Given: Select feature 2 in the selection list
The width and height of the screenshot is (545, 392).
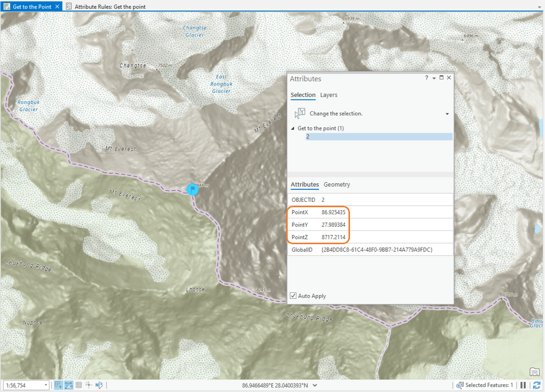Looking at the screenshot, I should [309, 136].
